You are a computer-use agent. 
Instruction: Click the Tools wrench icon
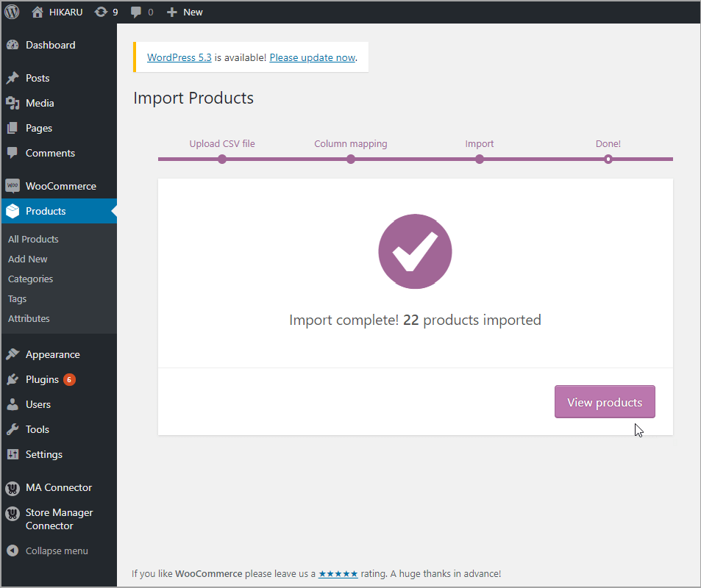13,429
